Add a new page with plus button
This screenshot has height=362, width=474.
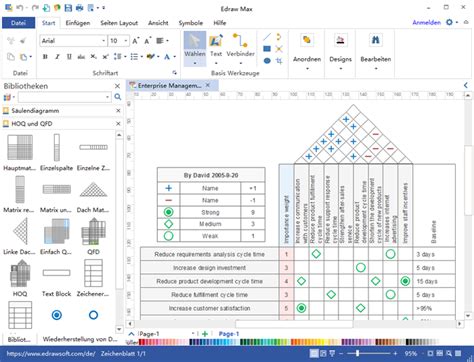coord(205,334)
